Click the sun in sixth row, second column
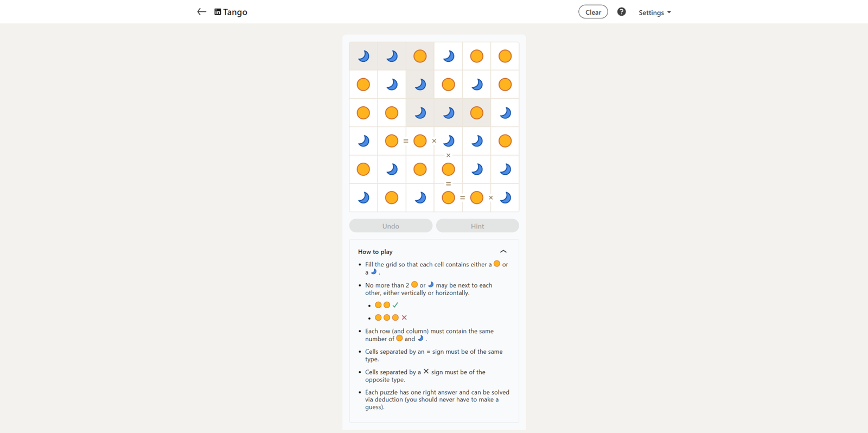Image resolution: width=868 pixels, height=433 pixels. (392, 198)
